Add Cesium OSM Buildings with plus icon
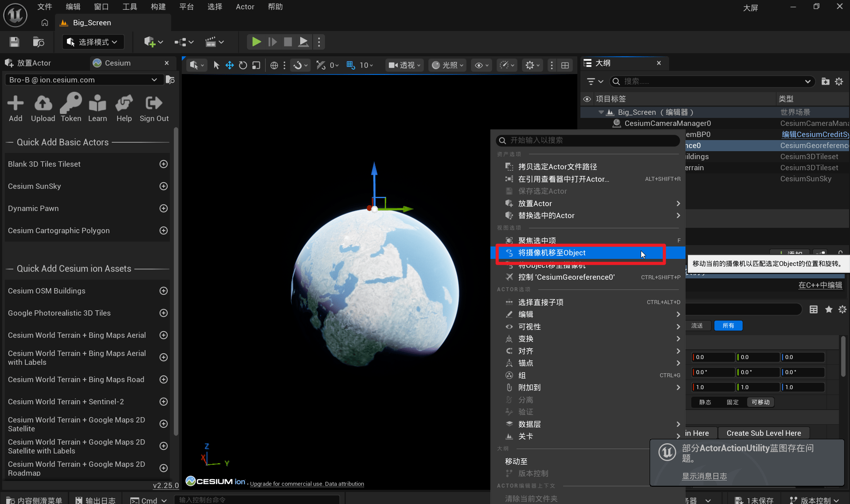The height and width of the screenshot is (504, 850). click(164, 291)
